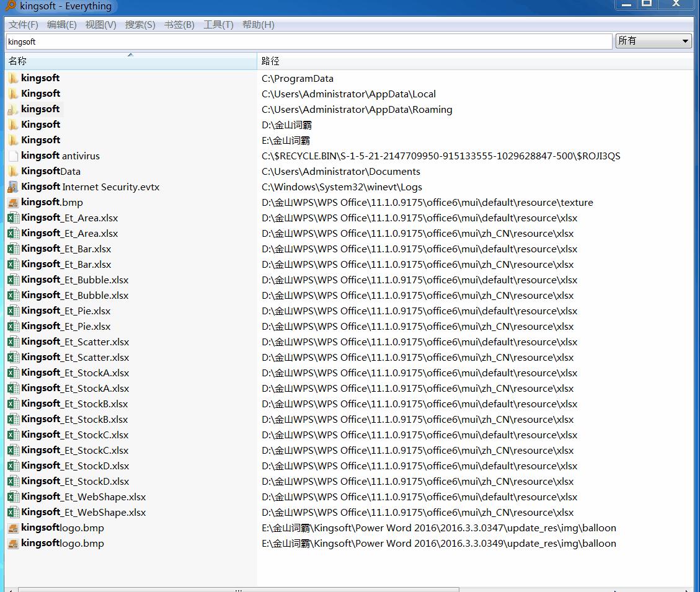700x592 pixels.
Task: Click Excel icon of Kingsoft_Et_WebShape.xlsx in mui\zh_CN
Action: [14, 512]
